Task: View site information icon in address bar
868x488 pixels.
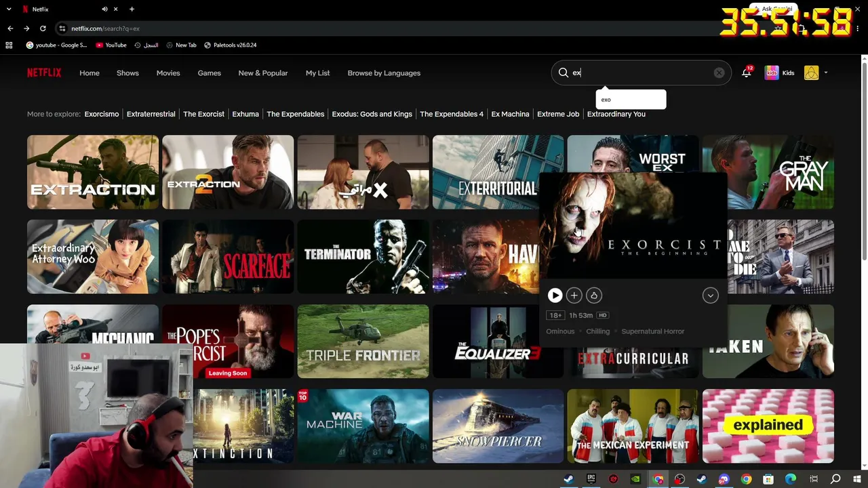Action: (62, 28)
